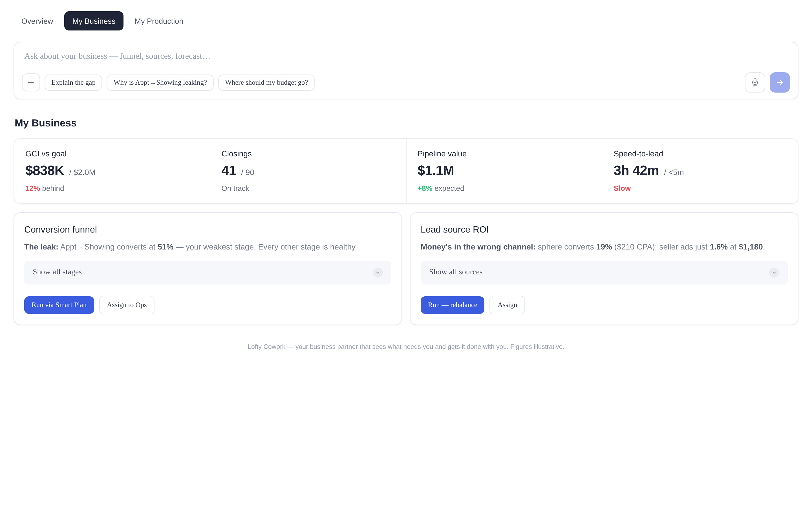Select the My Business tab
Screen dimensions: 812x508
point(94,21)
